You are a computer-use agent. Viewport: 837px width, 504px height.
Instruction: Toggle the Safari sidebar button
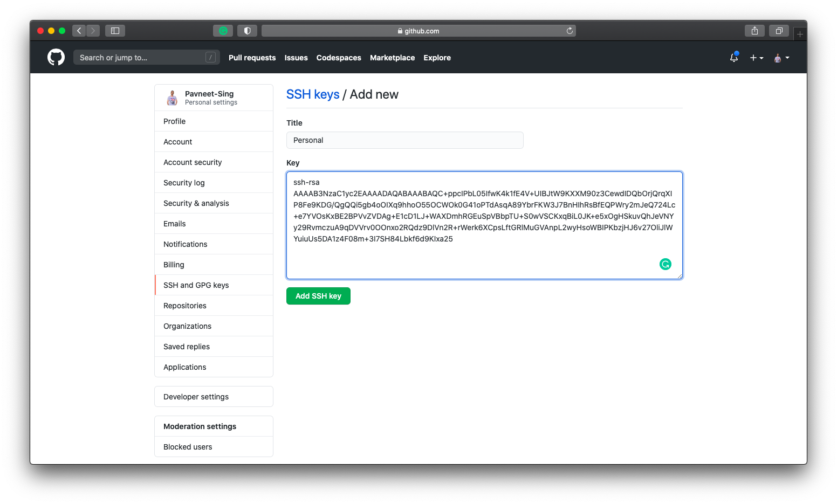(115, 31)
